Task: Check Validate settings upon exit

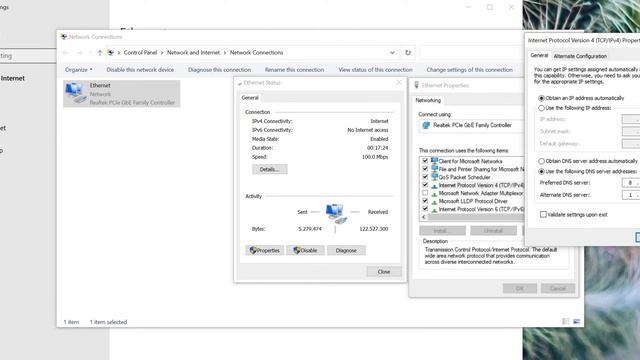Action: point(543,214)
